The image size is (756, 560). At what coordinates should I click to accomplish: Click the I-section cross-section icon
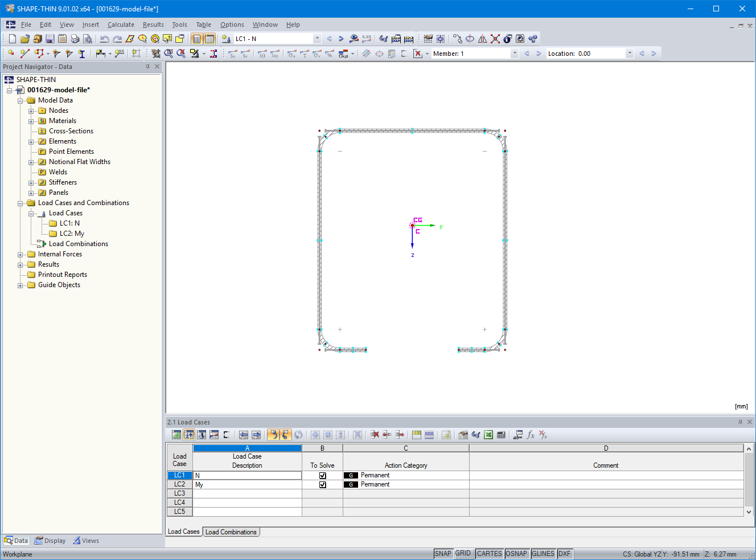[x=81, y=54]
